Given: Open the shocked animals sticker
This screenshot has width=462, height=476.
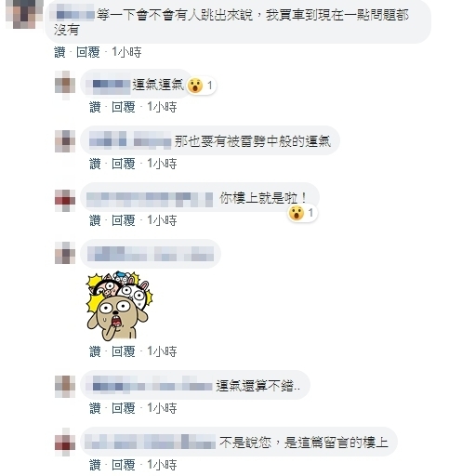Looking at the screenshot, I should click(x=119, y=306).
